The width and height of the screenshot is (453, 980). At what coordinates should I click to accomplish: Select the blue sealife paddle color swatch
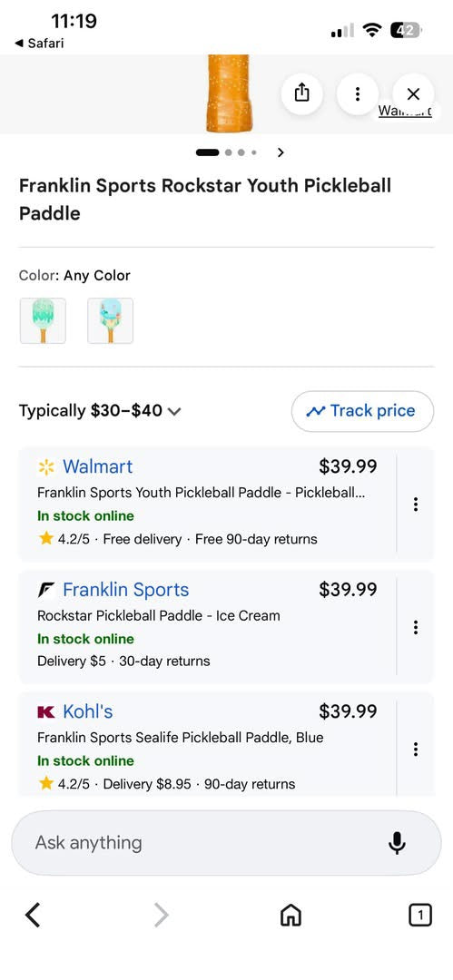click(x=110, y=320)
